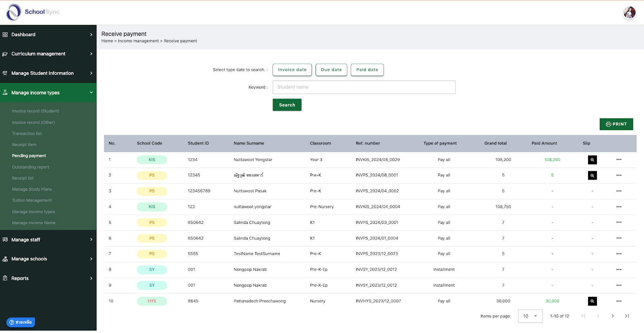Open Receipt list submenu item
Screen dimensions: 644x333
23,178
